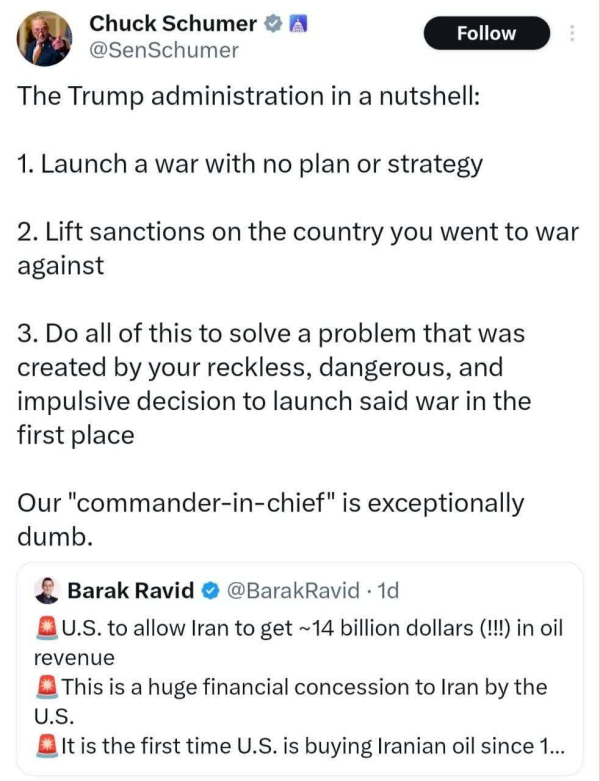The width and height of the screenshot is (600, 781).
Task: Click siren emoji before 'U.S. to allow Iran'
Action: (x=46, y=628)
